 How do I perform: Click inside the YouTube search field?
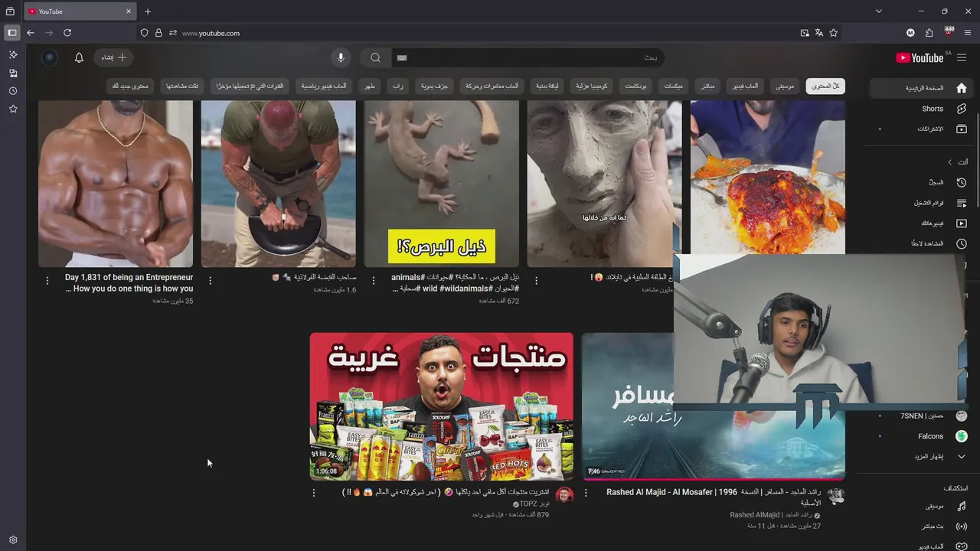pyautogui.click(x=528, y=57)
